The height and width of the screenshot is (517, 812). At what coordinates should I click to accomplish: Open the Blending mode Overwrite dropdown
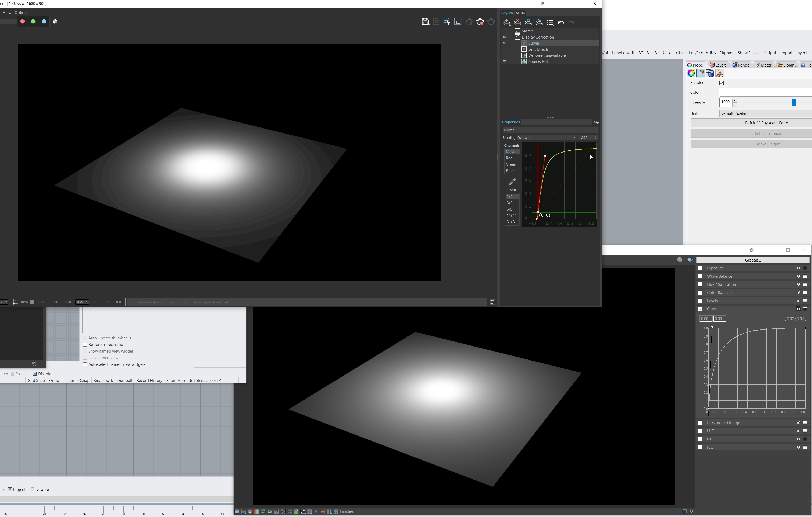coord(547,137)
